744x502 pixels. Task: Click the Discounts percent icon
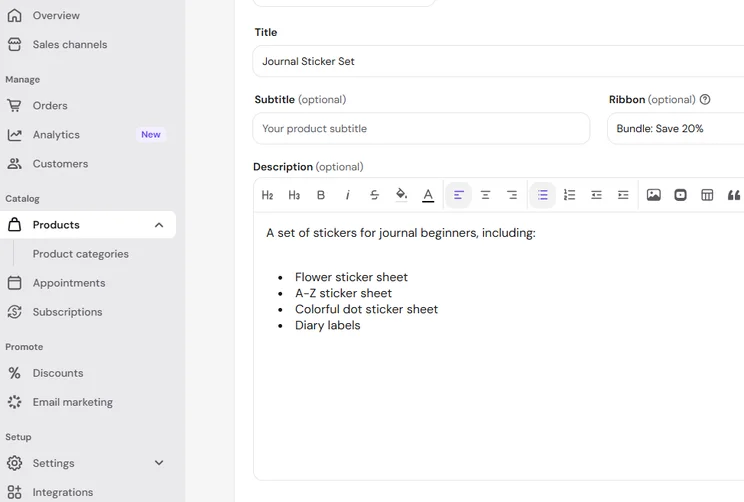(x=14, y=373)
